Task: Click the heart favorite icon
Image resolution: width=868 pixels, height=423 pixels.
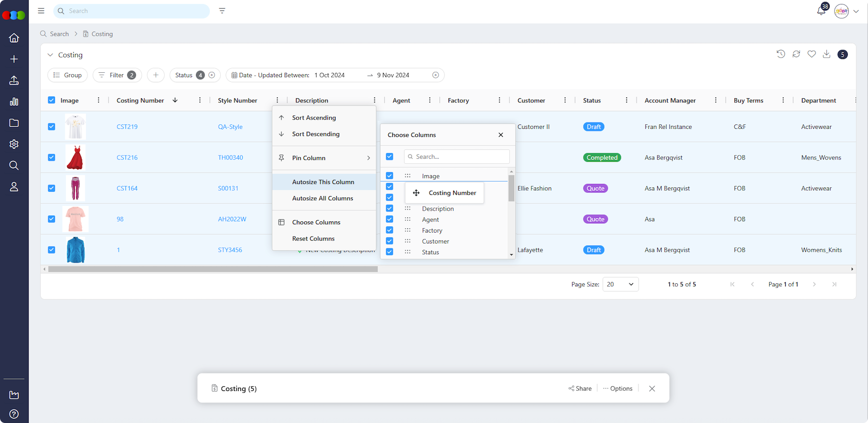Action: coord(811,54)
